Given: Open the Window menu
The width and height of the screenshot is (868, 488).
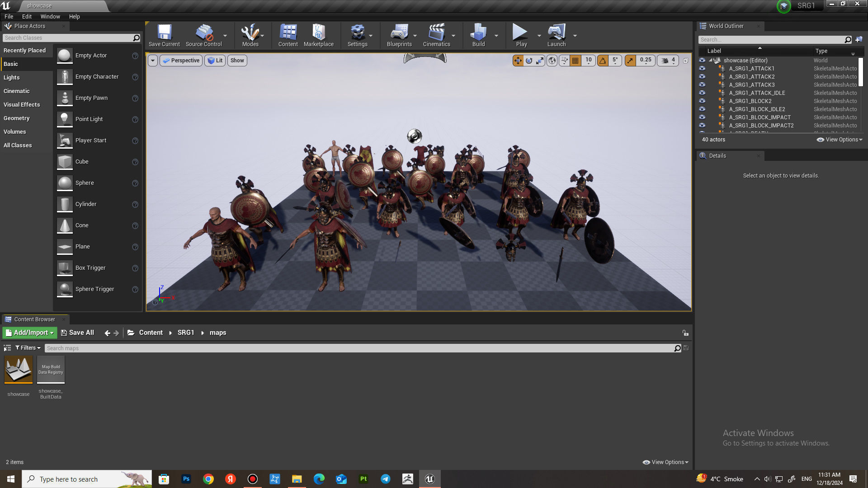Looking at the screenshot, I should pyautogui.click(x=50, y=16).
